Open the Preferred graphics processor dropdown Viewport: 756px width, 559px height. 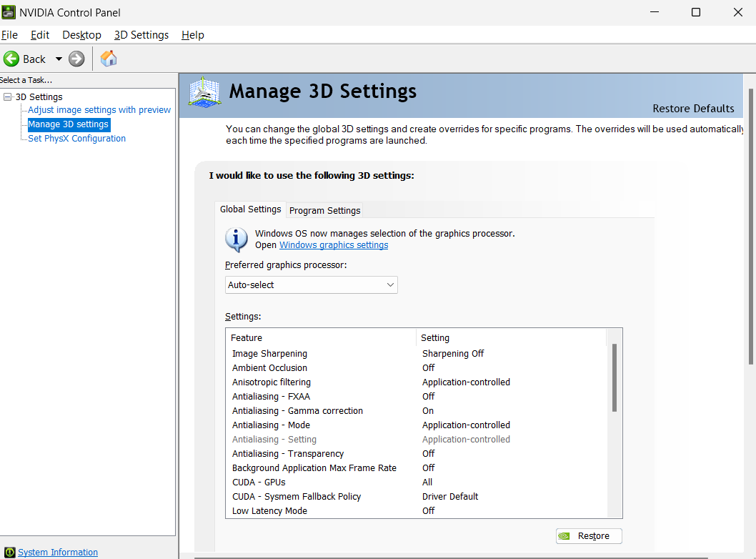[x=311, y=285]
